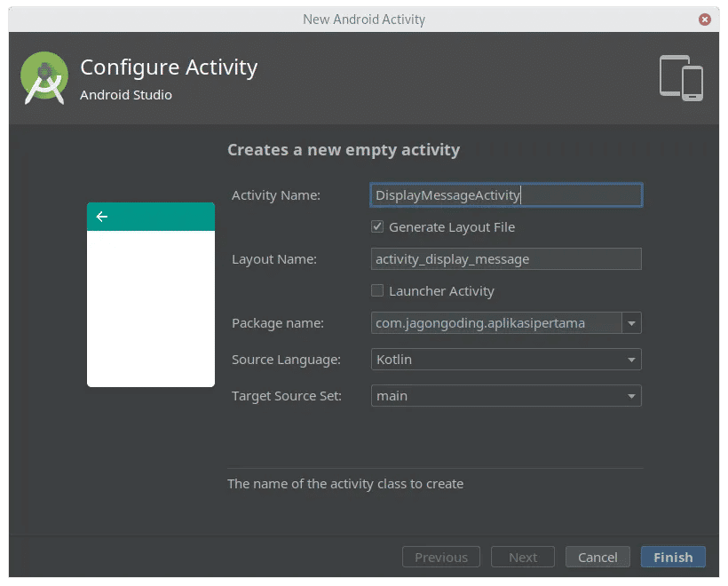Click 'The name of the activity class' hint
Screen dimensions: 728x586
coord(345,484)
